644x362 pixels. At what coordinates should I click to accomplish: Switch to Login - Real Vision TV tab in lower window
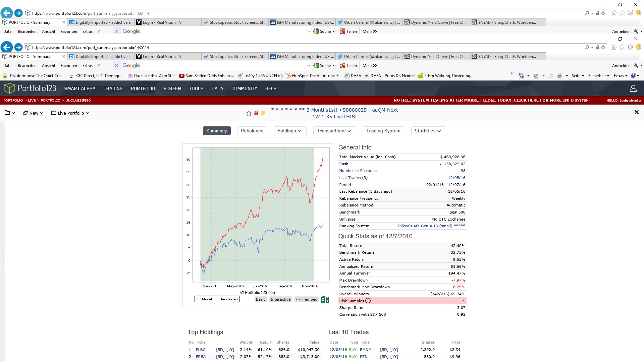[x=168, y=56]
